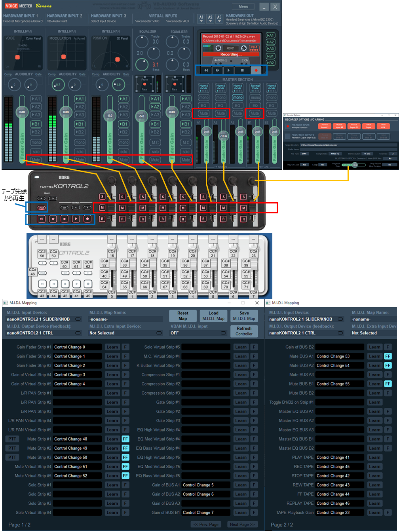399x532 pixels.
Task: Mute the Hardware Input 1 strip
Action: point(36,160)
